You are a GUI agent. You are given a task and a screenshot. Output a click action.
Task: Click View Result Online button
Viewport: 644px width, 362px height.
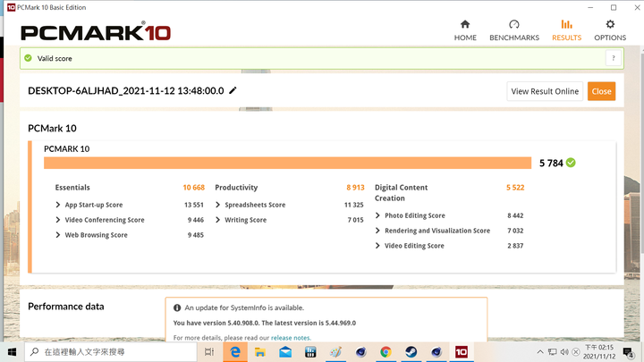(x=545, y=91)
